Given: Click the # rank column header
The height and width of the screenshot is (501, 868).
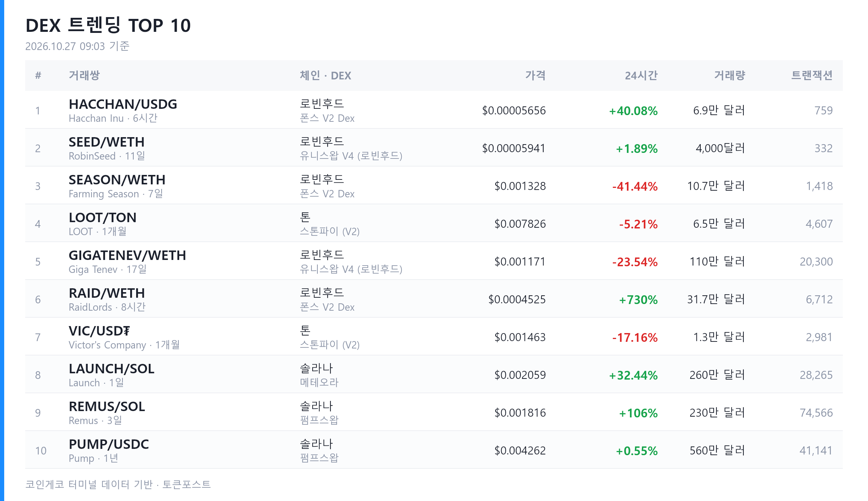Looking at the screenshot, I should (38, 75).
